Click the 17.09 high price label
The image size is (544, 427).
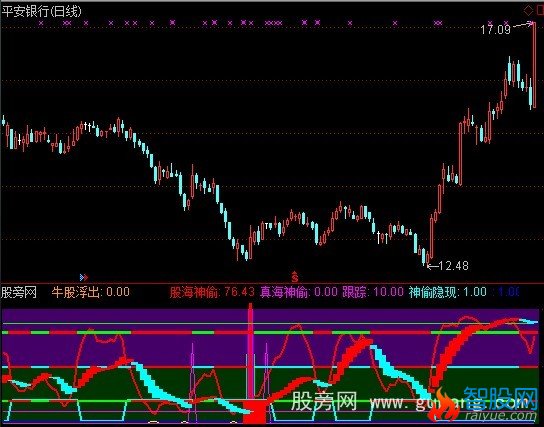coord(495,30)
